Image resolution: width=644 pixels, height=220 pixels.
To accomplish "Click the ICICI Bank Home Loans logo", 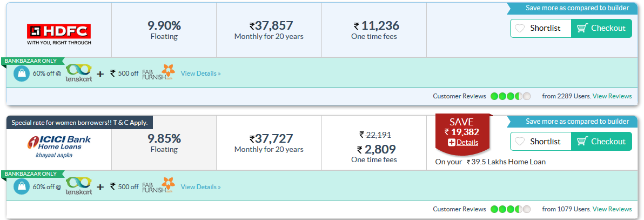I will point(59,146).
